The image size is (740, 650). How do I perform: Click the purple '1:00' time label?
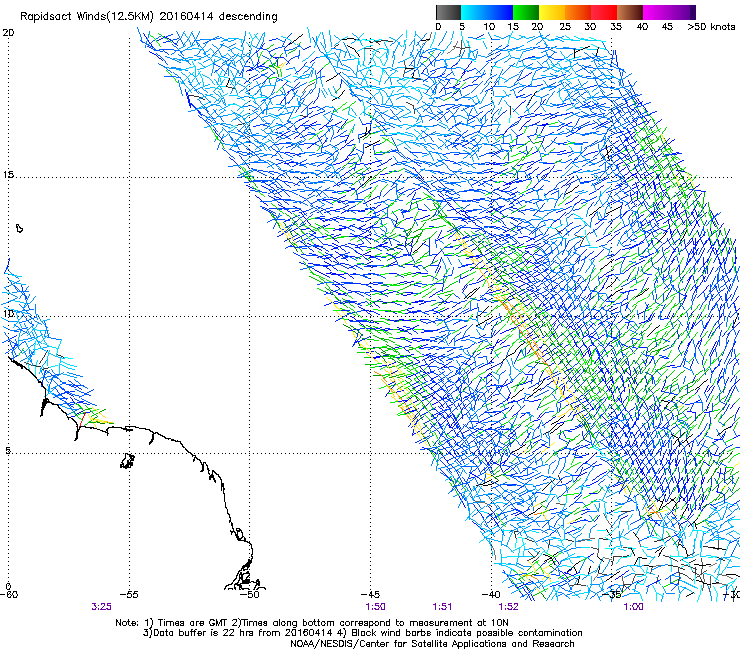pyautogui.click(x=633, y=607)
